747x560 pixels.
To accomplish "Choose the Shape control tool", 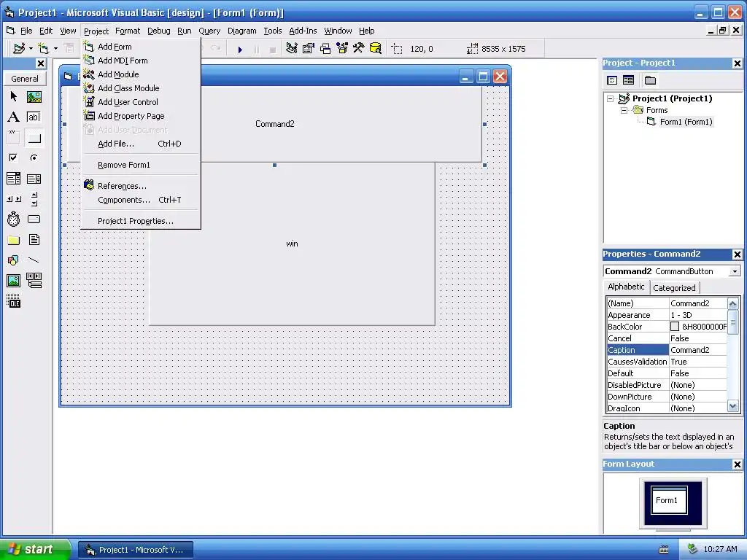I will click(x=13, y=260).
